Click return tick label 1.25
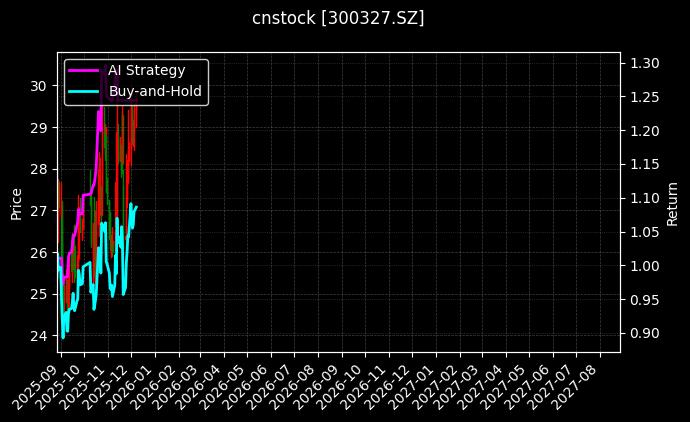The image size is (690, 422). 645,97
